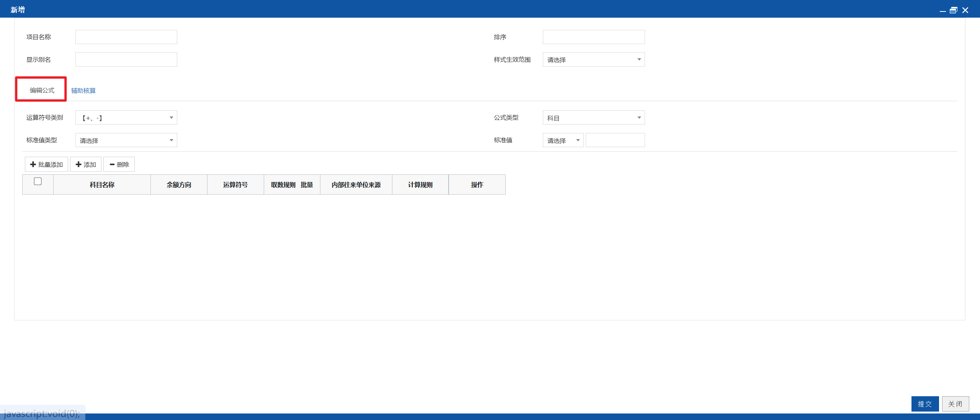The height and width of the screenshot is (420, 980).
Task: Close the 新增 dialog with X icon
Action: [965, 10]
